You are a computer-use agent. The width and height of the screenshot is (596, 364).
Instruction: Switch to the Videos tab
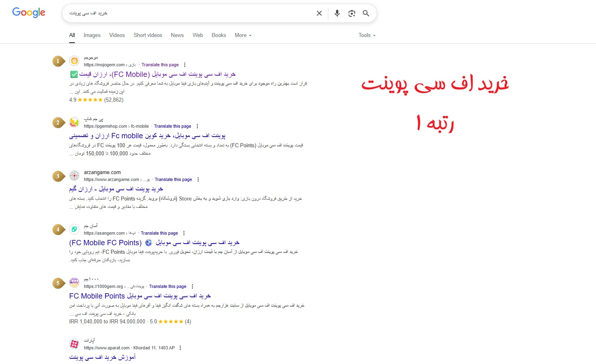pyautogui.click(x=117, y=35)
